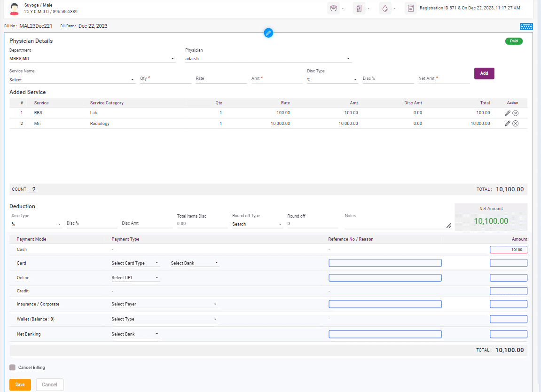Focus the Card reference number field
The height and width of the screenshot is (392, 541).
[385, 263]
